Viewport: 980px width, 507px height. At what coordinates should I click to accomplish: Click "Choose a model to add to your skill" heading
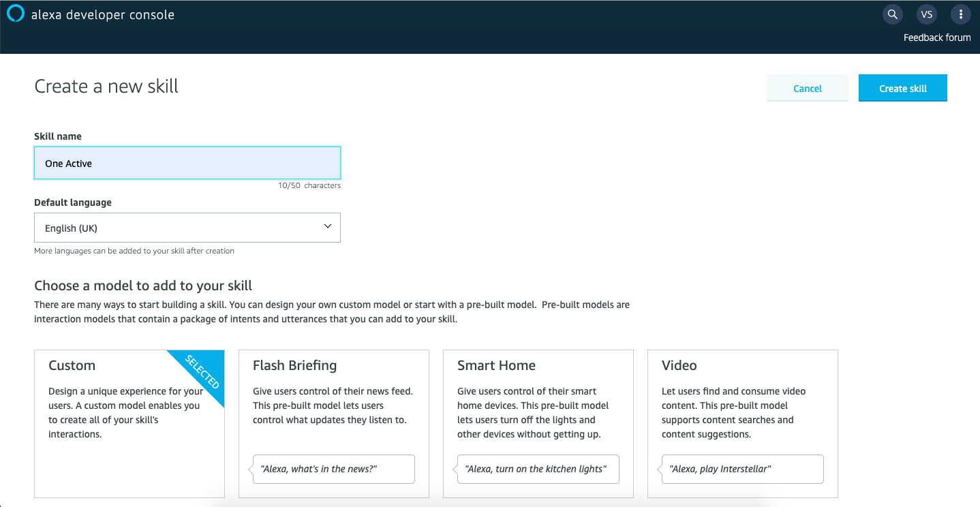(x=143, y=286)
